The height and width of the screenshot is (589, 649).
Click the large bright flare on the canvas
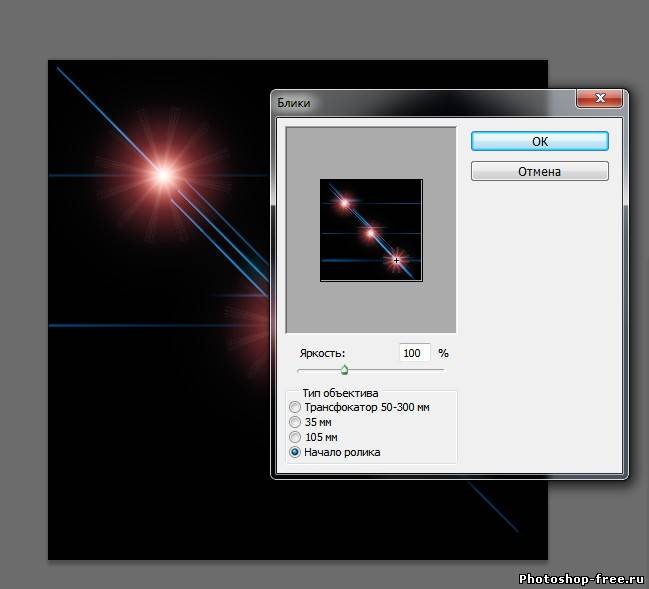pyautogui.click(x=163, y=175)
